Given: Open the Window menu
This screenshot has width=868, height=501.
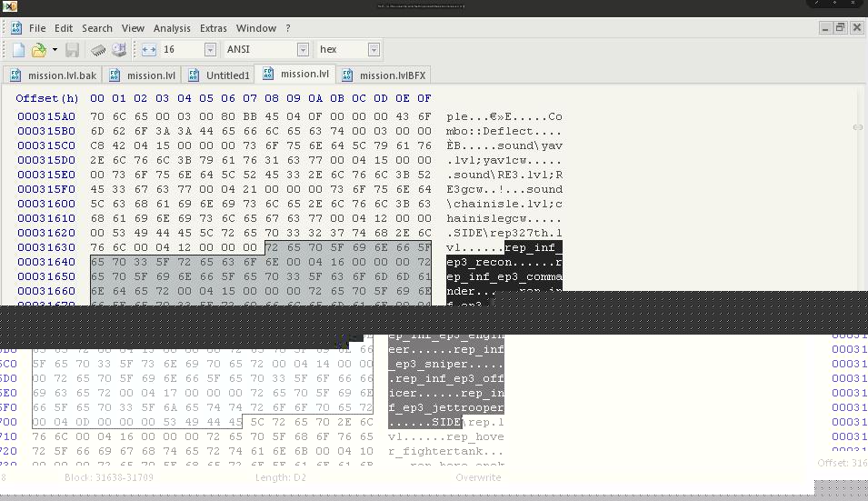Looking at the screenshot, I should coord(255,28).
